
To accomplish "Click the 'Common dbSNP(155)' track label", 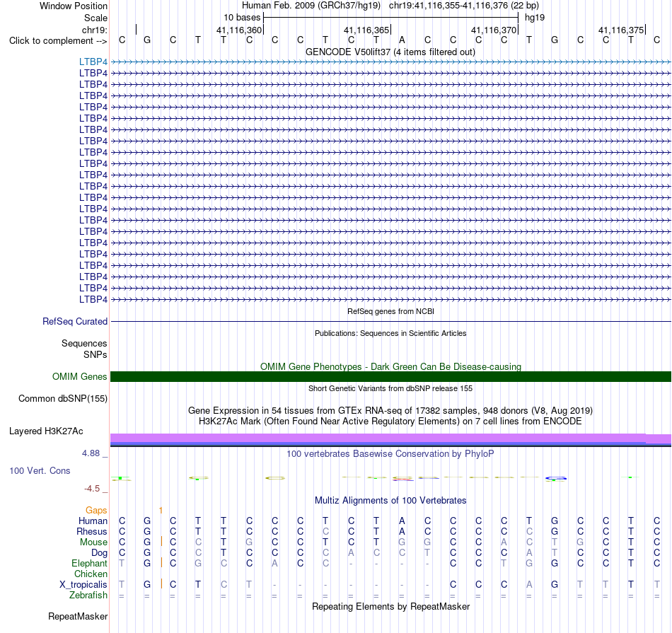I will tap(63, 399).
